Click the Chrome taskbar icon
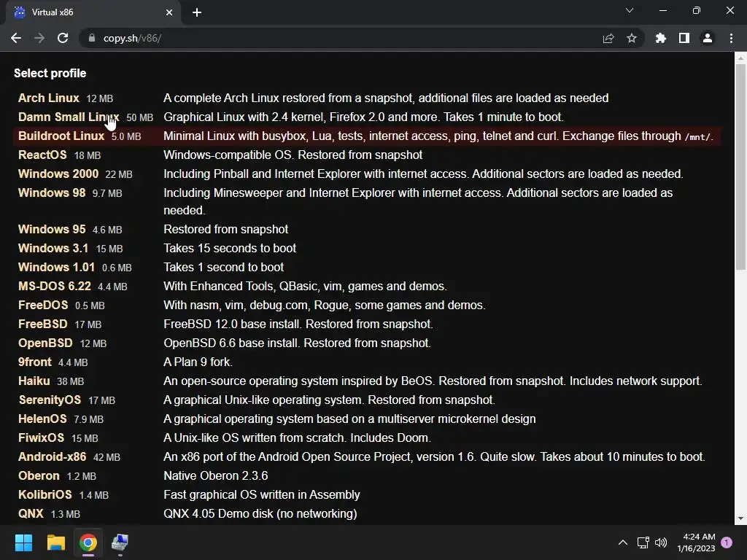This screenshot has height=560, width=747. (88, 542)
